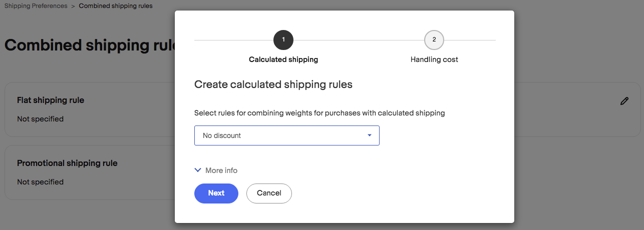Select the Promotional shipping rule title
Screen dimensions: 644x230
click(x=67, y=163)
